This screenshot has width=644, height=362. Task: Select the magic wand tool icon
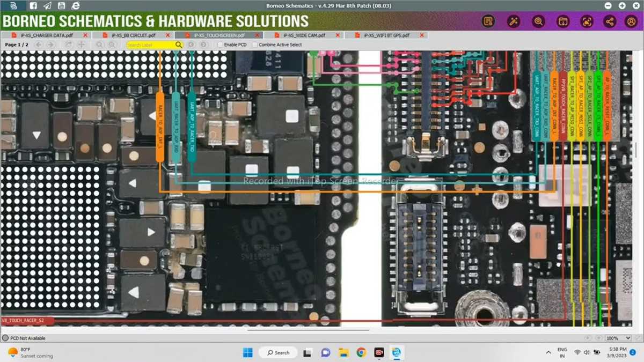tap(514, 21)
